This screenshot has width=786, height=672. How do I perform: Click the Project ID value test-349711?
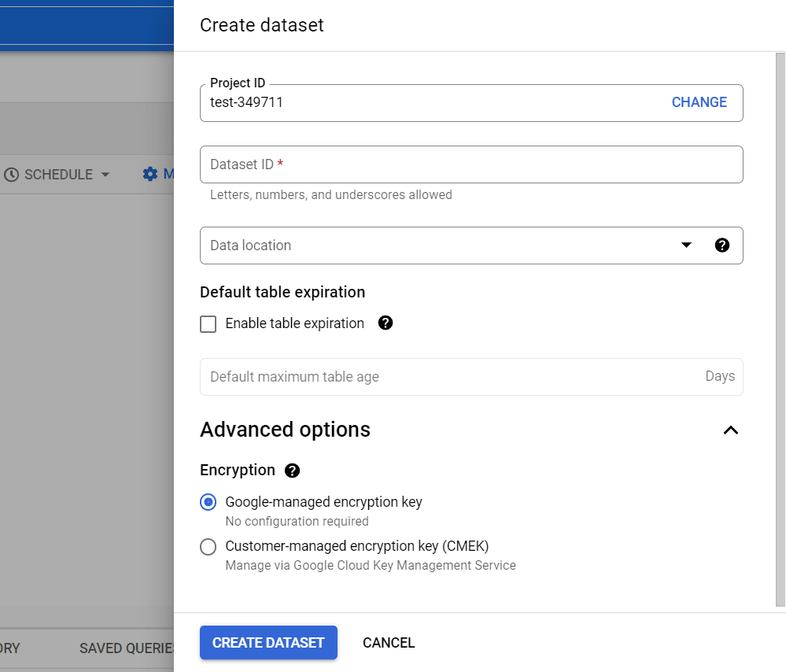coord(246,102)
